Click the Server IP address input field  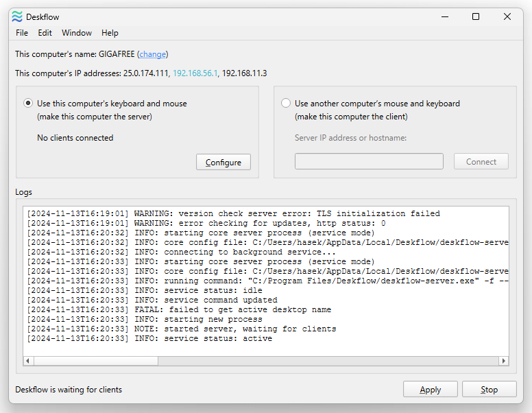pyautogui.click(x=369, y=161)
